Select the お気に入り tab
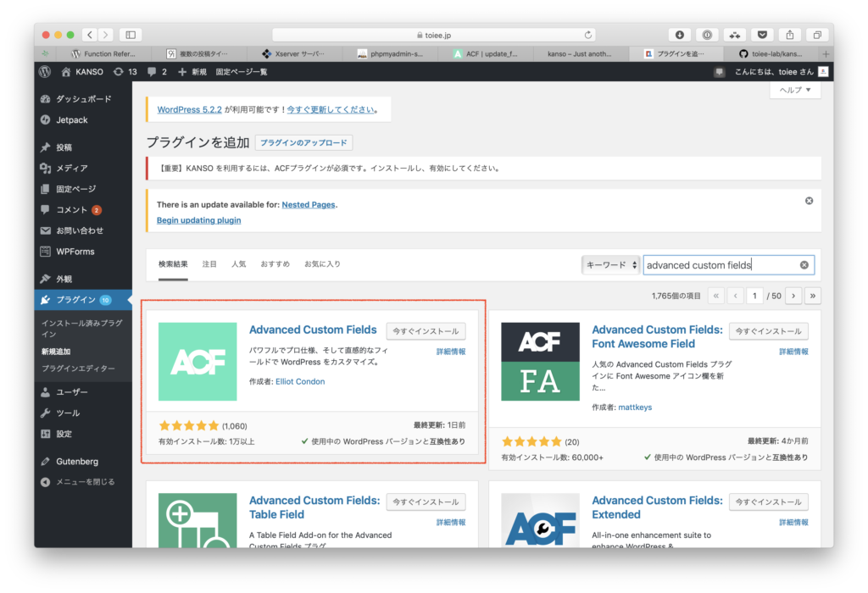The width and height of the screenshot is (868, 593). (x=322, y=264)
